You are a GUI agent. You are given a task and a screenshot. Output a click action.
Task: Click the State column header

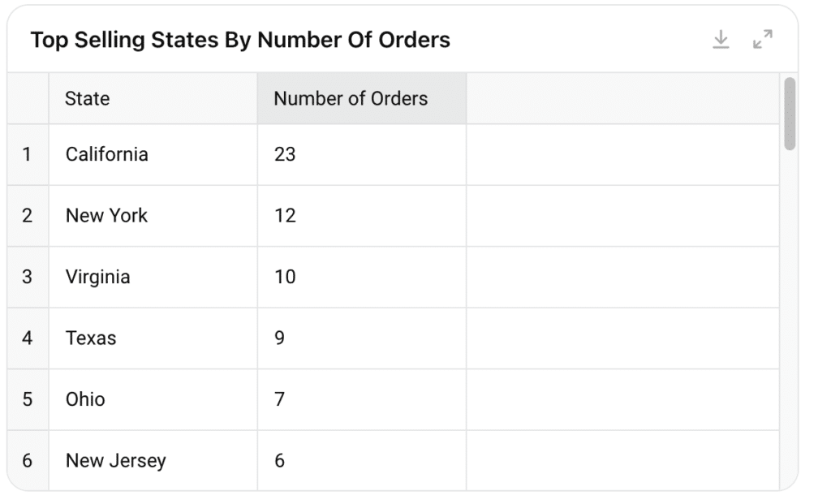(153, 98)
